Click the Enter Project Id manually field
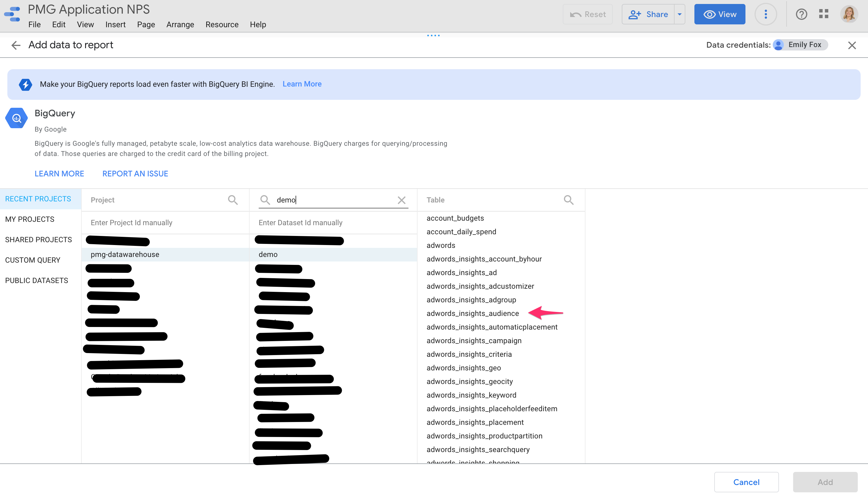Viewport: 868px width, 498px height. click(x=131, y=222)
